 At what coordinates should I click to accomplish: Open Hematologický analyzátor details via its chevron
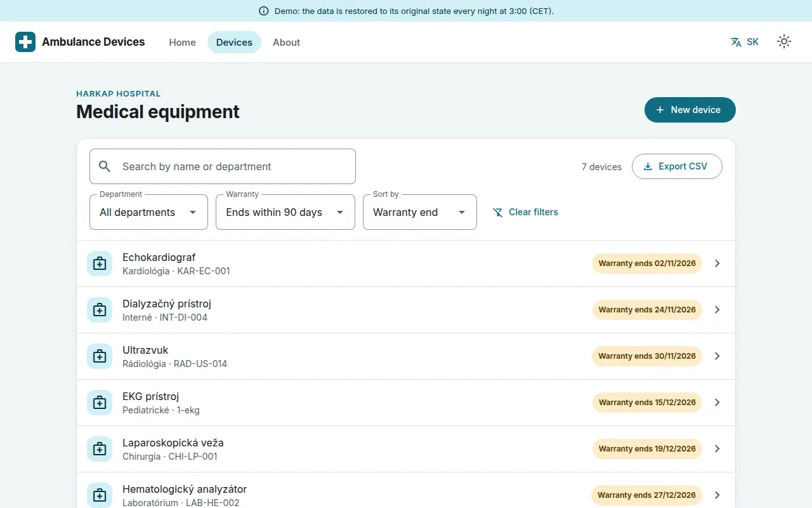(717, 495)
